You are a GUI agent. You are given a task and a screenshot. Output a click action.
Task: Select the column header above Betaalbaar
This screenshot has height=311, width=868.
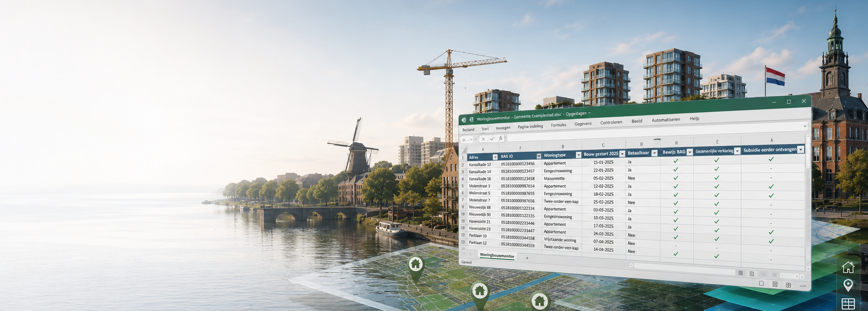(x=642, y=144)
